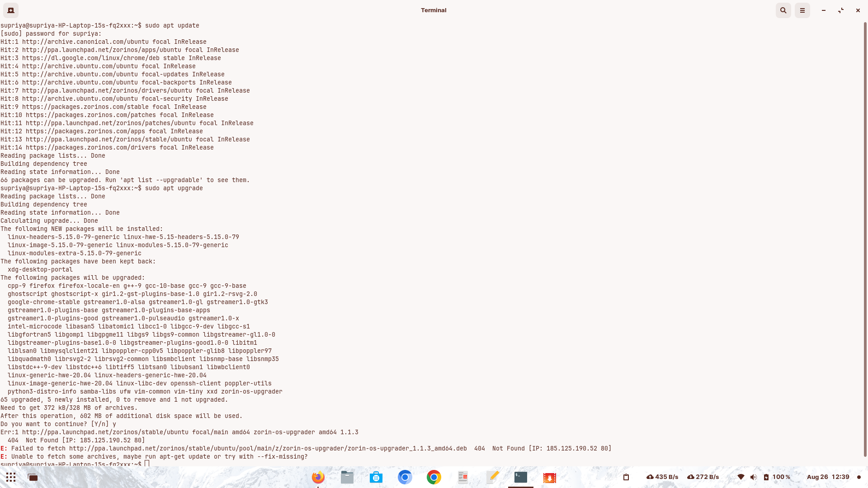Viewport: 868px width, 488px height.
Task: Click the 'E: Failed to fetch' error URL
Action: click(x=268, y=449)
